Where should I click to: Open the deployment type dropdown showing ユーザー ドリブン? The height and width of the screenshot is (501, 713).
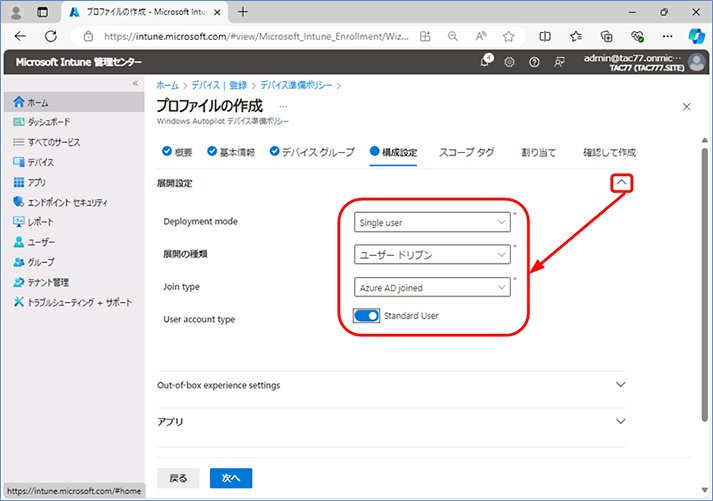(x=432, y=255)
